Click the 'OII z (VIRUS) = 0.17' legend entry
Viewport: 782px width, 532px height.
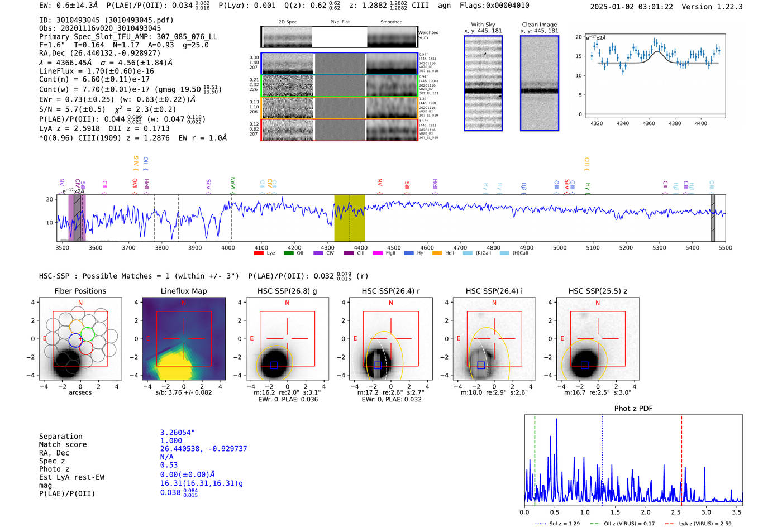[x=622, y=524]
